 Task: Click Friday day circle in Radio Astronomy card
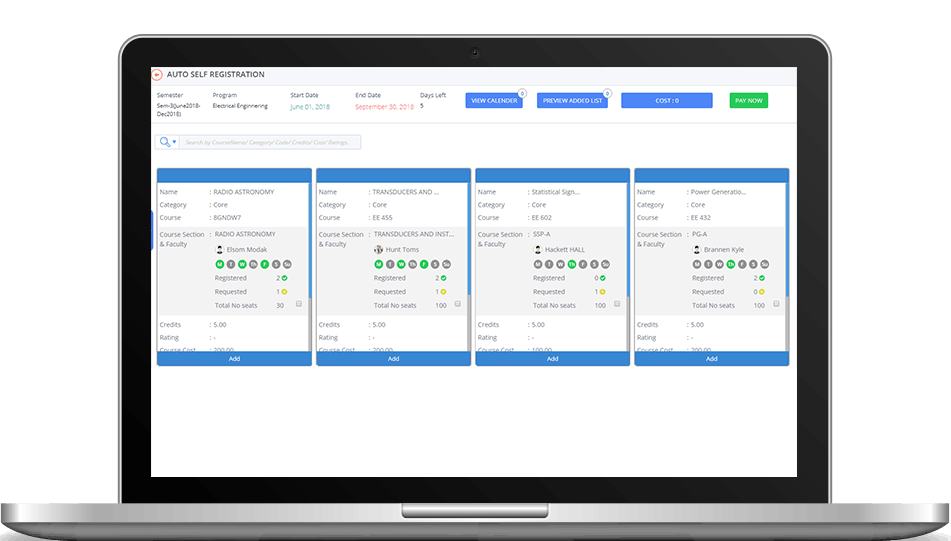(x=264, y=264)
